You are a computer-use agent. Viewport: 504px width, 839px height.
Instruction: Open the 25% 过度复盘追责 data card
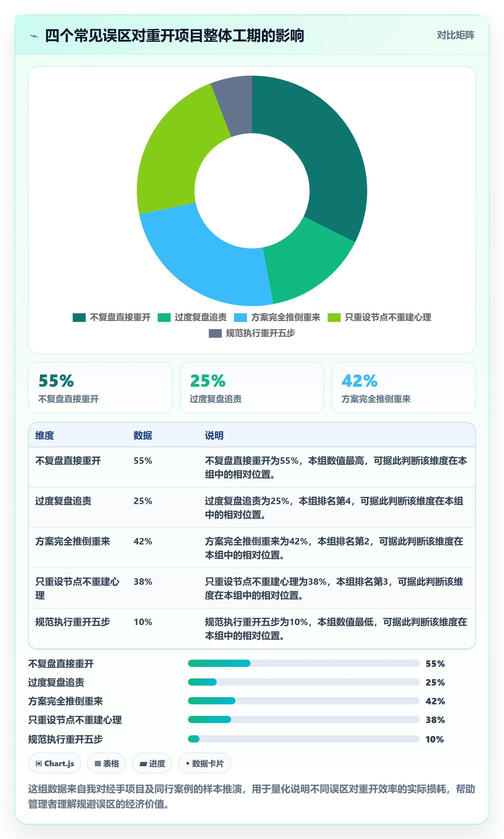click(252, 387)
